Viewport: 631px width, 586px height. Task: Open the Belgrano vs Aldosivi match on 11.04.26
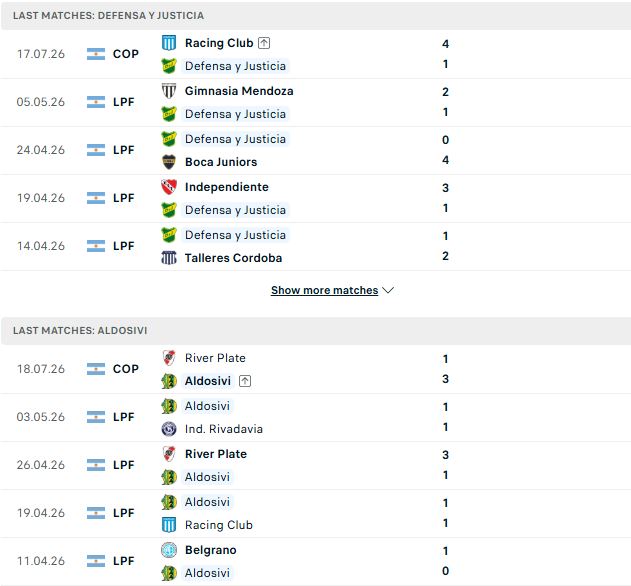tap(316, 561)
